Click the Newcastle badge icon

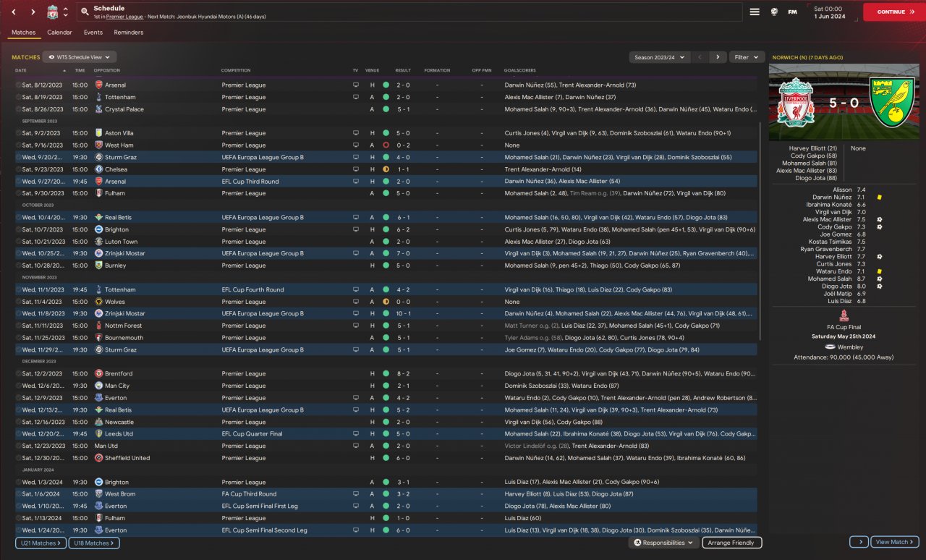point(98,422)
